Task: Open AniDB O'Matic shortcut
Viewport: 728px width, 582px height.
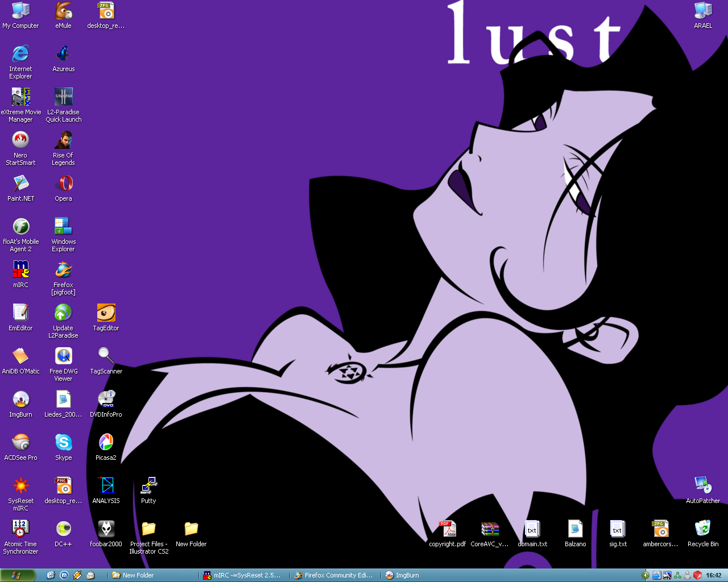Action: (x=20, y=361)
